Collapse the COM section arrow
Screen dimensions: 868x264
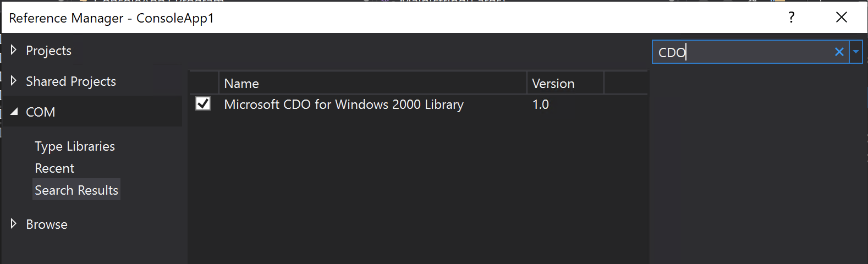click(14, 112)
